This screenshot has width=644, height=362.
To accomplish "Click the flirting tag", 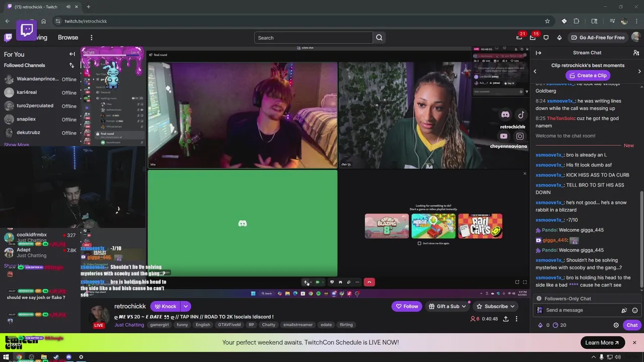I will click(x=346, y=325).
